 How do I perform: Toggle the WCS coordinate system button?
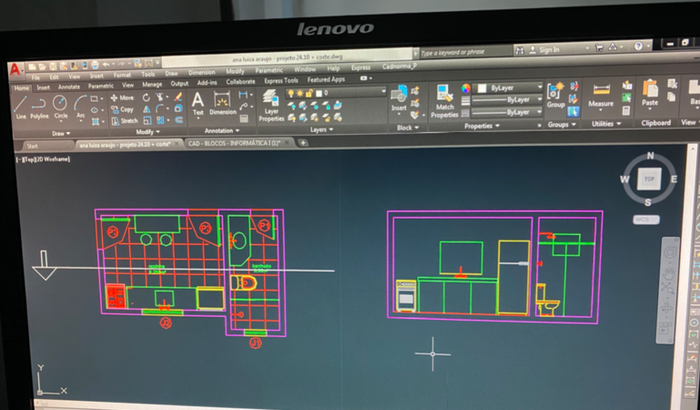[646, 220]
